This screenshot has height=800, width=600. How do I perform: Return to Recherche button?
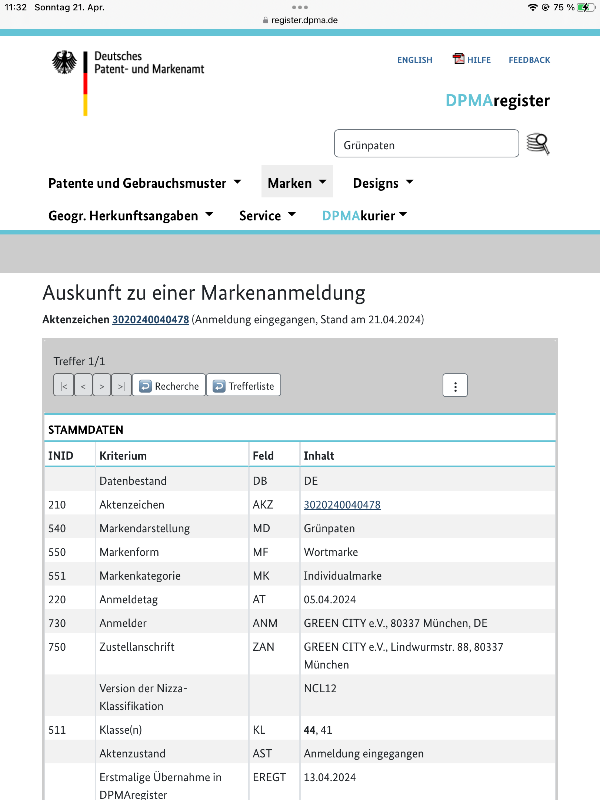click(169, 385)
